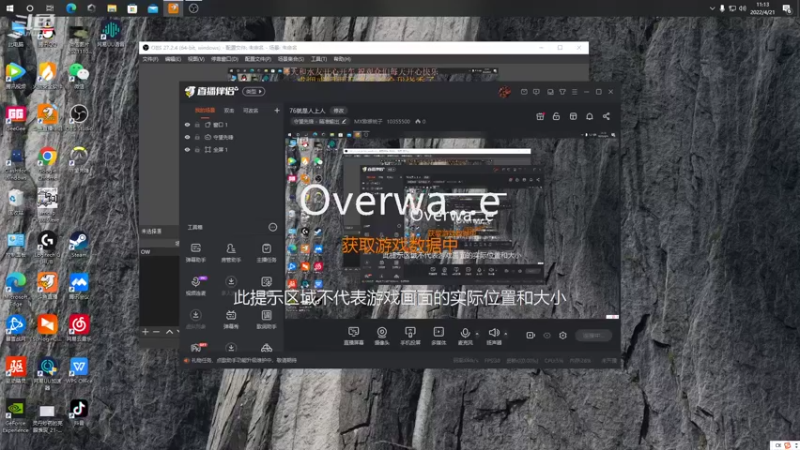Open the 文件 menu in OBS

(150, 59)
